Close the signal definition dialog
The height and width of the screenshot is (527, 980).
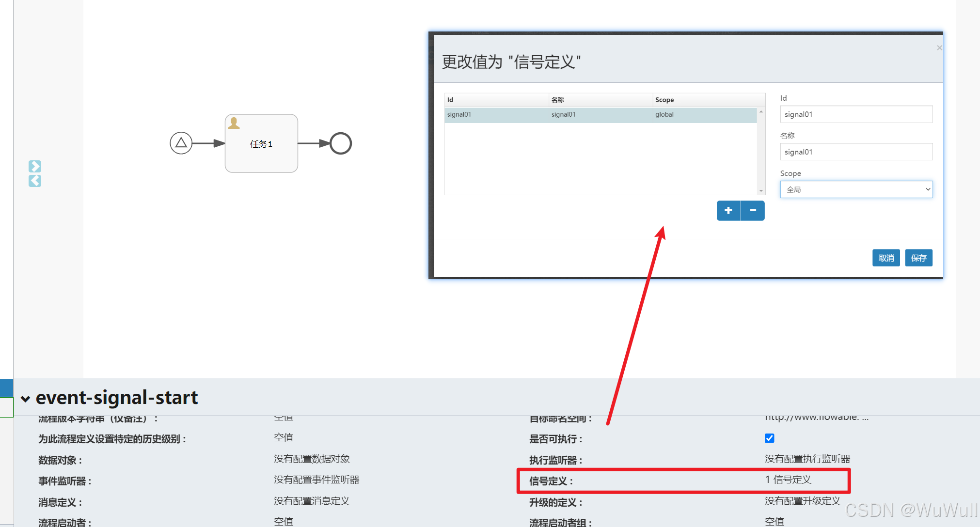point(939,48)
